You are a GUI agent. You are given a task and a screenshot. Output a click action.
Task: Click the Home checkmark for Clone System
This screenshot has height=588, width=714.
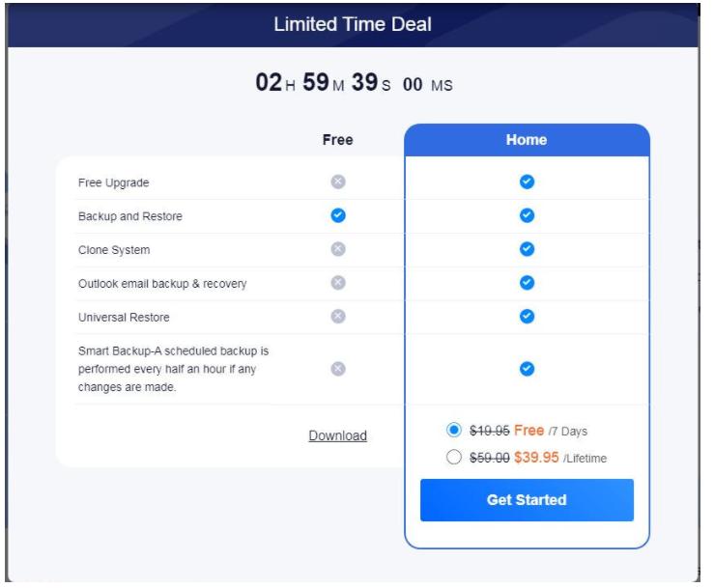pos(527,249)
